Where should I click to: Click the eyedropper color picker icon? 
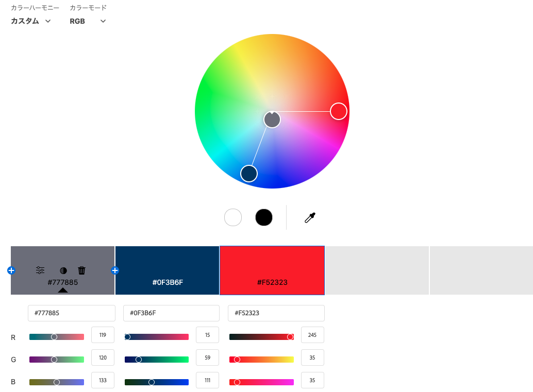tap(310, 218)
